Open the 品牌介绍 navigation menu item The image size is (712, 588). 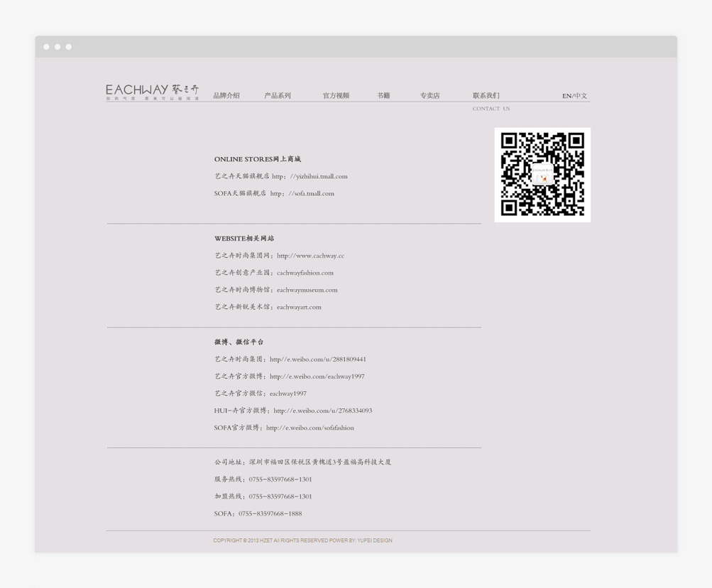point(226,96)
